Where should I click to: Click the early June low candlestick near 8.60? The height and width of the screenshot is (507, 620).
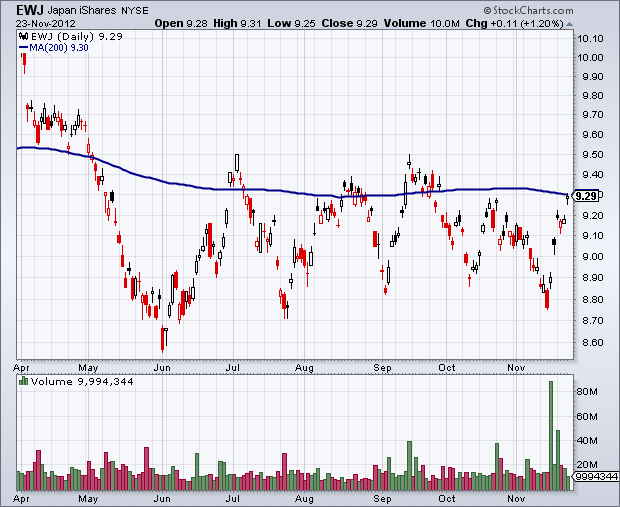pos(163,341)
